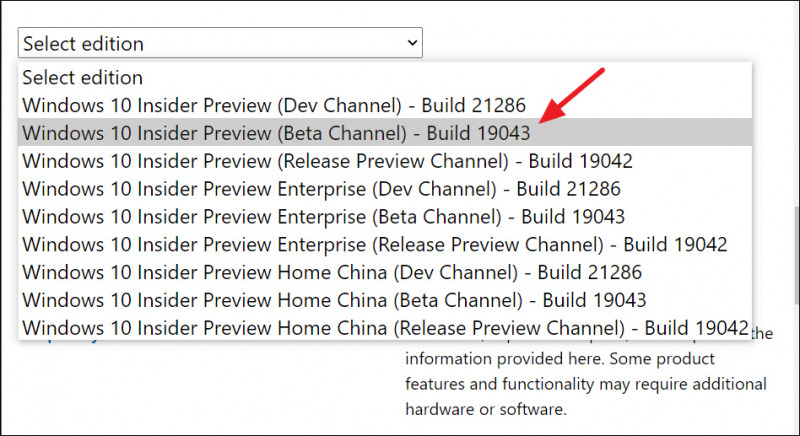This screenshot has height=436, width=800.
Task: Select Insider Preview (Beta Channel) Build 19043
Action: click(385, 133)
